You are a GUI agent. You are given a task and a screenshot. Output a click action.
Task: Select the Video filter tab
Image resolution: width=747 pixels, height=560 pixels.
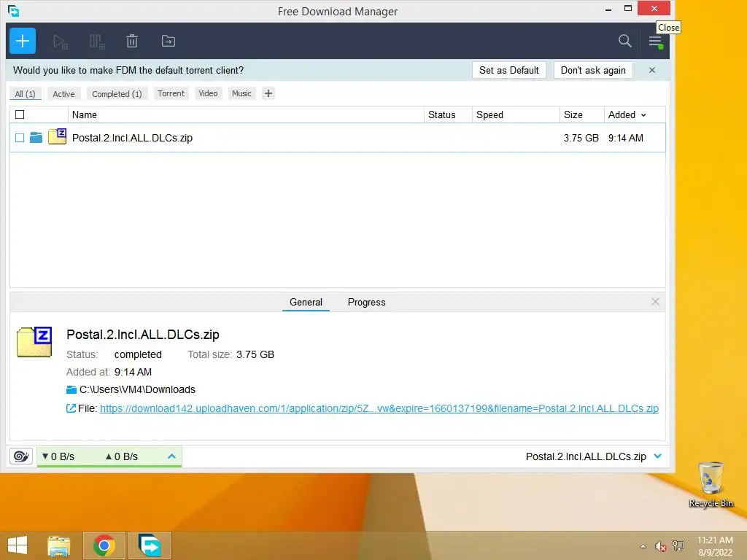pos(208,93)
